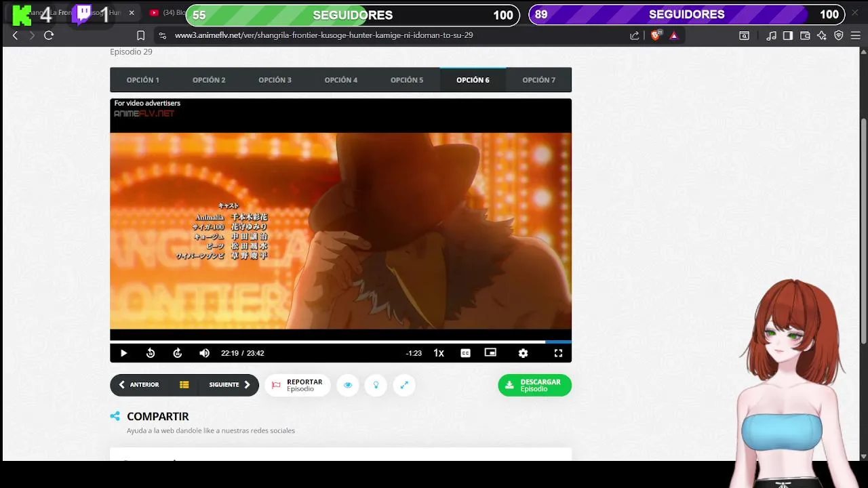The image size is (868, 488).
Task: Open the Brave playlist music note icon
Action: coord(771,35)
